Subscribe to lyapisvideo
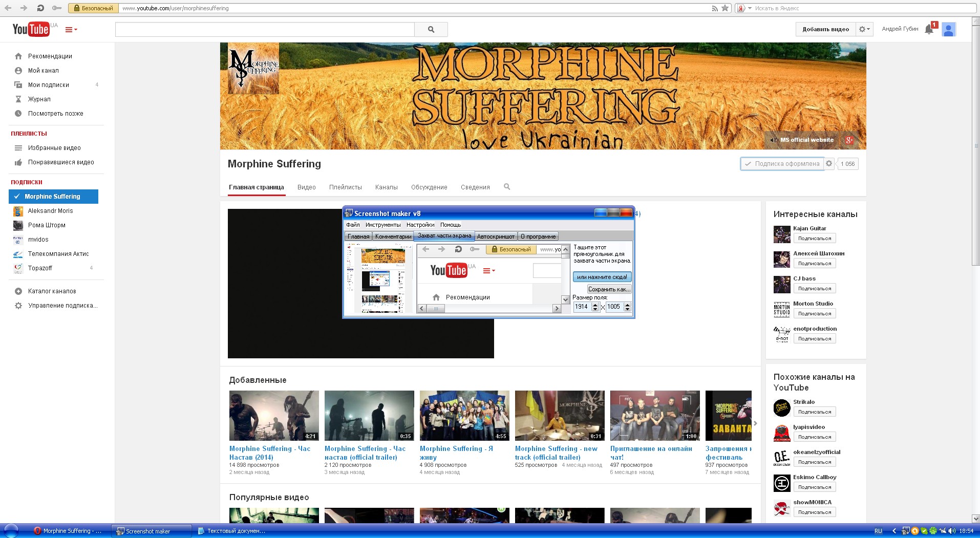 pyautogui.click(x=815, y=437)
